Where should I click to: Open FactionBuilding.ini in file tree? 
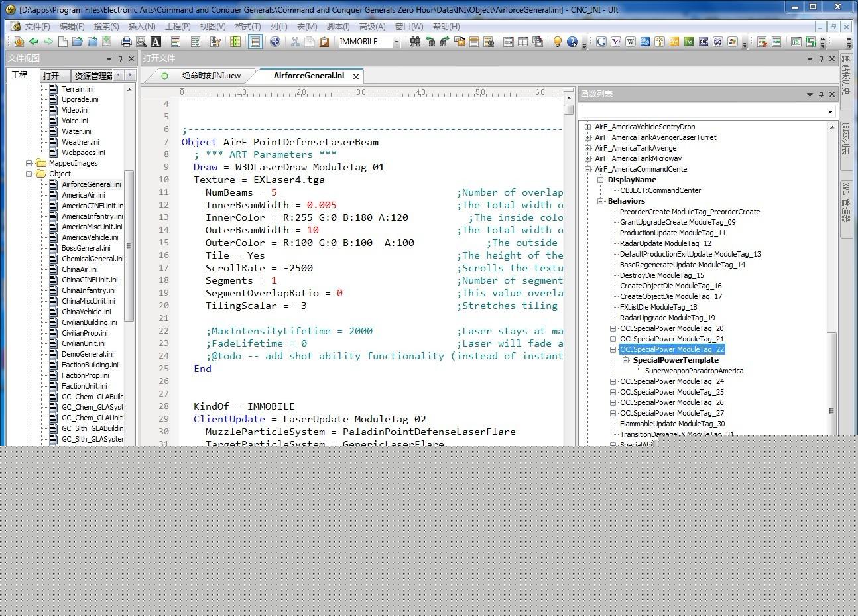tap(90, 365)
